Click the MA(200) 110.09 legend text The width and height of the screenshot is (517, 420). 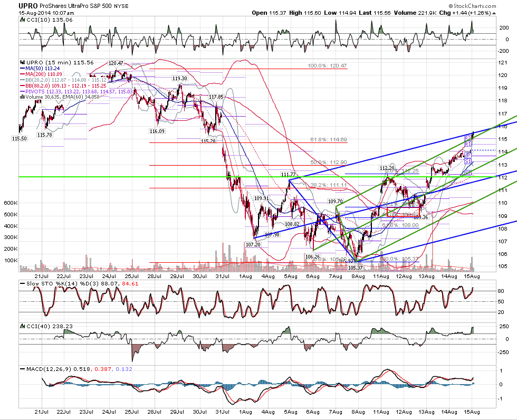click(x=44, y=74)
